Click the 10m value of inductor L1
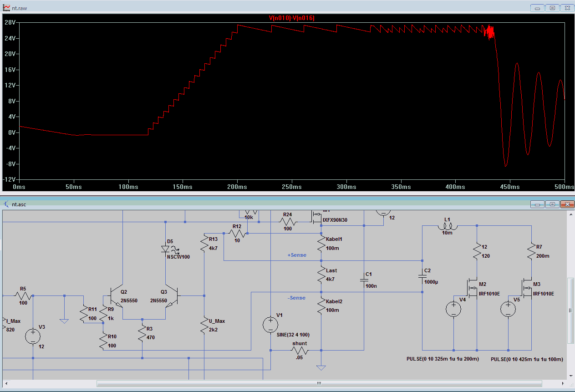The height and width of the screenshot is (392, 575). (x=448, y=233)
